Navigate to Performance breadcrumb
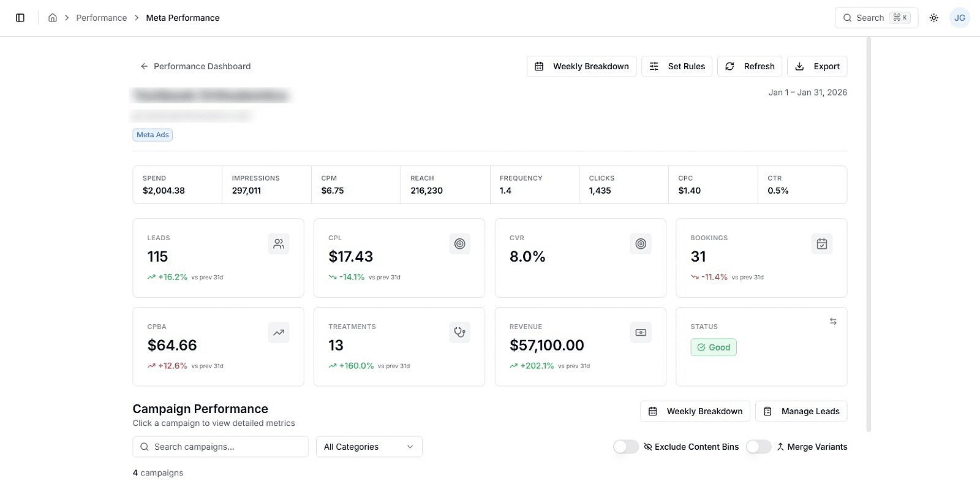This screenshot has height=481, width=980. [102, 18]
